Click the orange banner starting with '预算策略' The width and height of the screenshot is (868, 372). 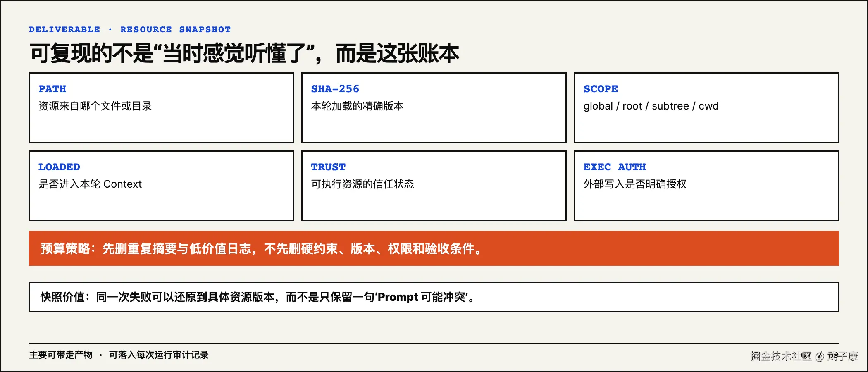click(x=434, y=248)
